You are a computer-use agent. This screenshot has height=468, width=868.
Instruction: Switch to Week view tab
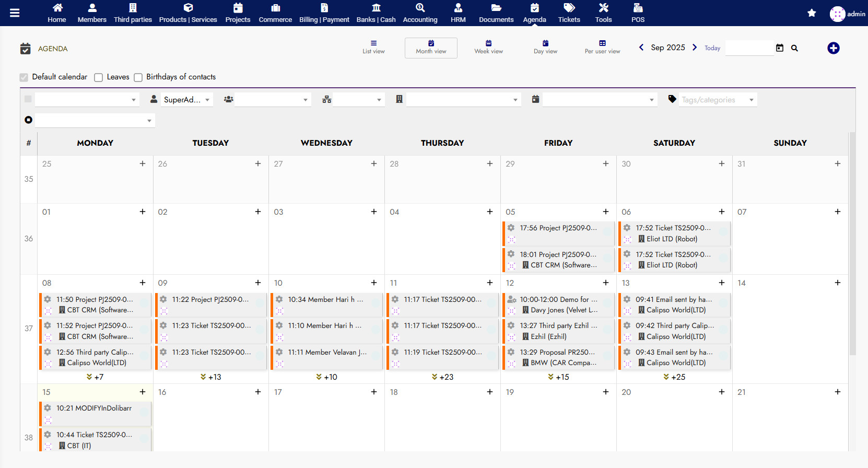488,48
